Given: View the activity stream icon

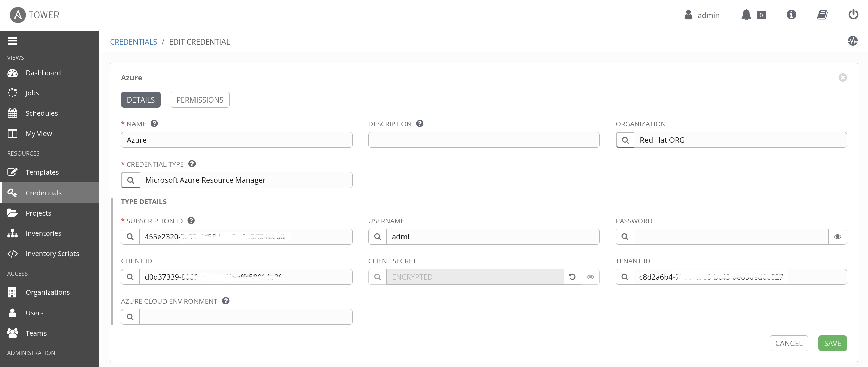Looking at the screenshot, I should (x=852, y=41).
